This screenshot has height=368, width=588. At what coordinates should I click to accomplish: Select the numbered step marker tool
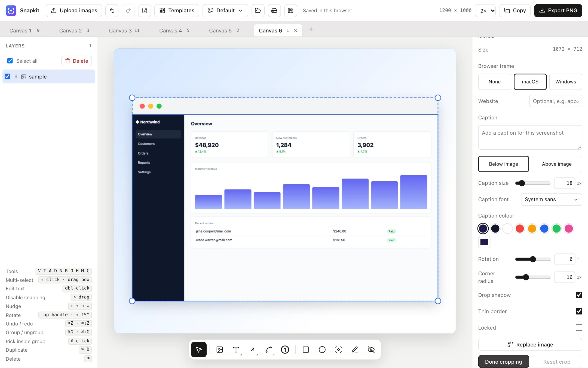pyautogui.click(x=285, y=349)
